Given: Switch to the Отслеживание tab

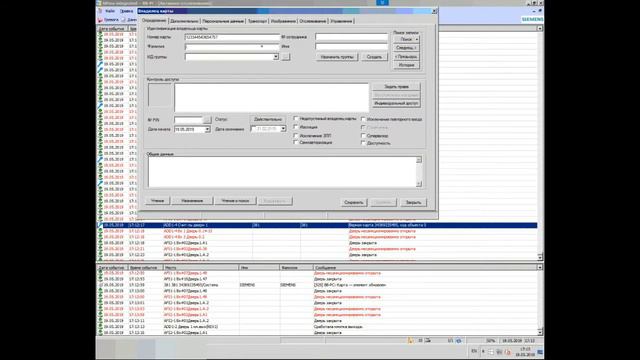Looking at the screenshot, I should pyautogui.click(x=313, y=21).
